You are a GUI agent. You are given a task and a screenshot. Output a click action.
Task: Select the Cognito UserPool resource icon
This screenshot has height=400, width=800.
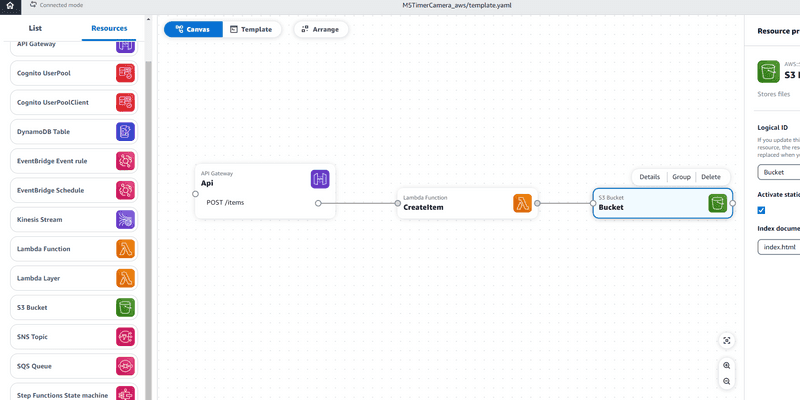pos(126,73)
